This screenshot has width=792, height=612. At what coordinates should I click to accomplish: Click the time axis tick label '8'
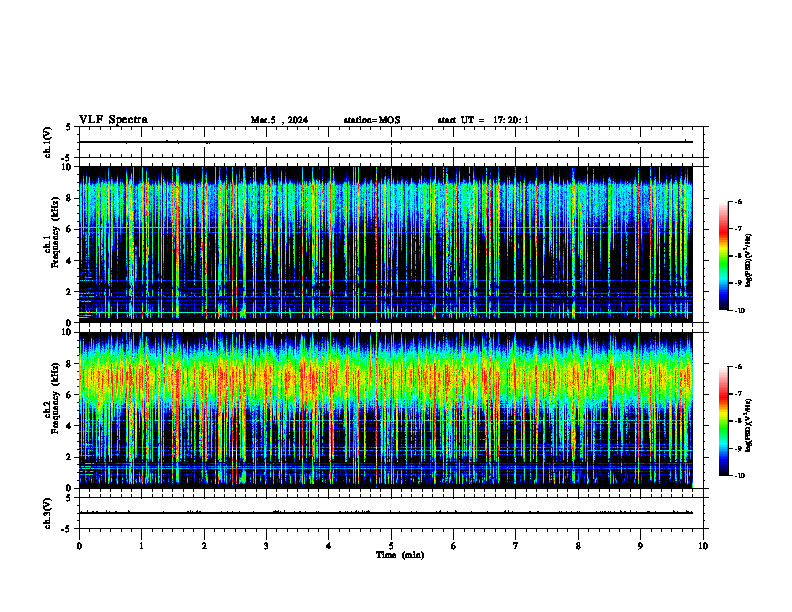point(578,546)
